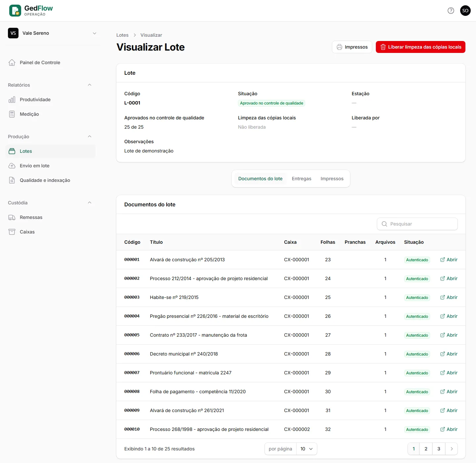The width and height of the screenshot is (476, 463).
Task: Open Painel de Controle home icon
Action: pyautogui.click(x=12, y=63)
